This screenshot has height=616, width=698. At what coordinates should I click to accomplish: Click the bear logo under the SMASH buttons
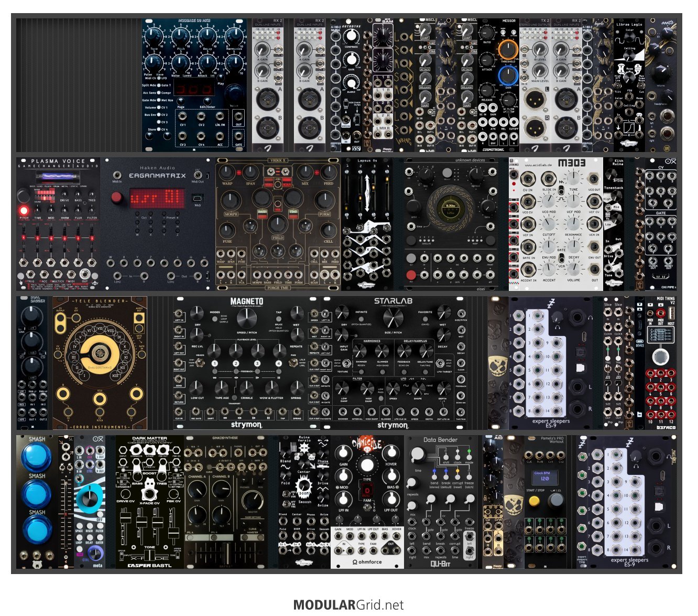37,565
